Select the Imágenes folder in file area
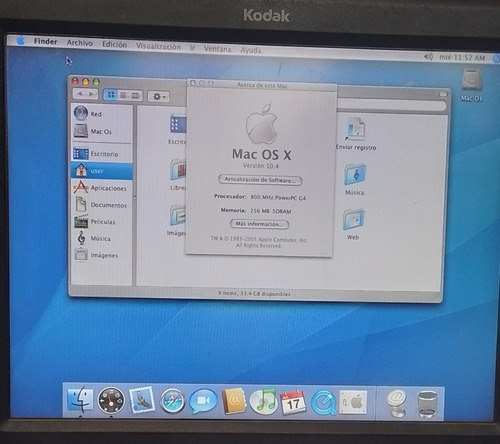Screen dimensions: 500x444 [178, 216]
